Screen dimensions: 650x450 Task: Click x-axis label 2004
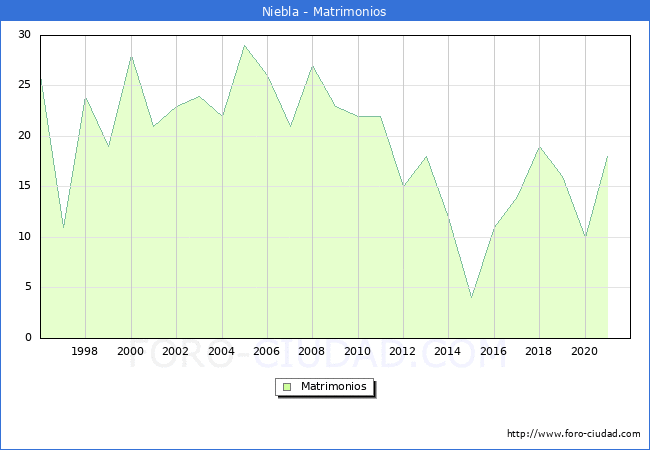(221, 351)
